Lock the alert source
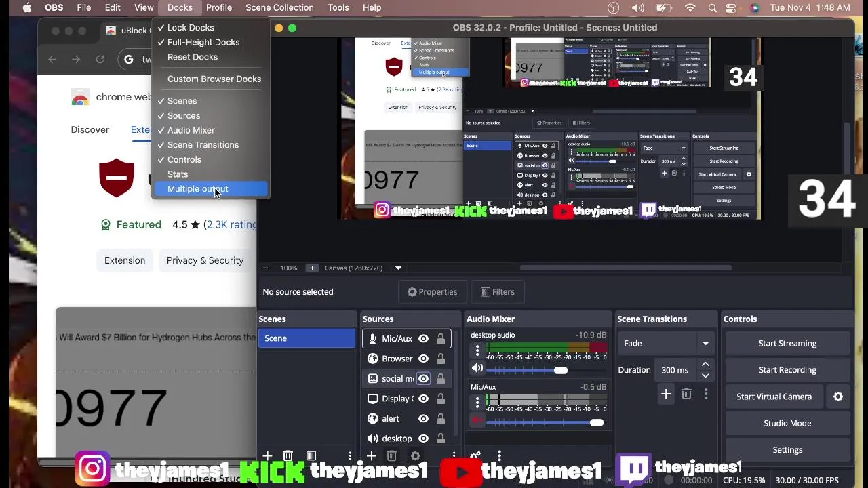 441,418
